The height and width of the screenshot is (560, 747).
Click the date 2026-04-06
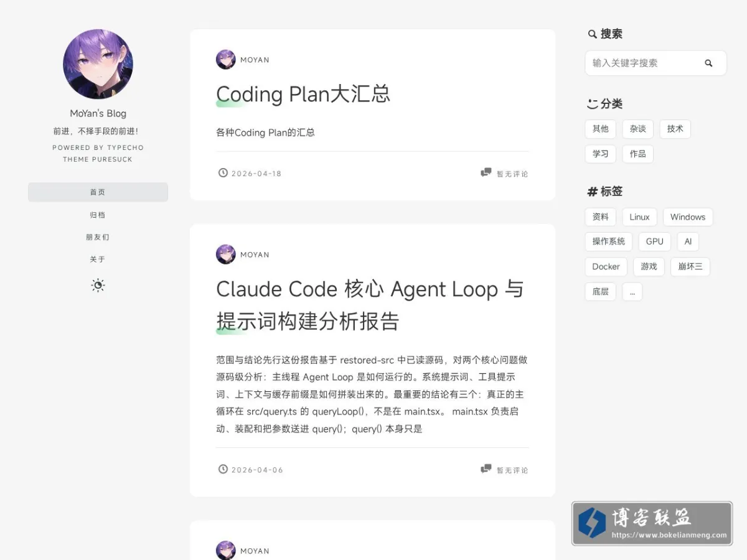[257, 470]
